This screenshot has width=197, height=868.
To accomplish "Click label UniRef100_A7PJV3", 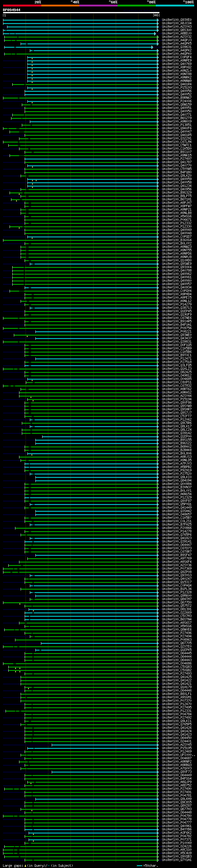I will 177,464.
